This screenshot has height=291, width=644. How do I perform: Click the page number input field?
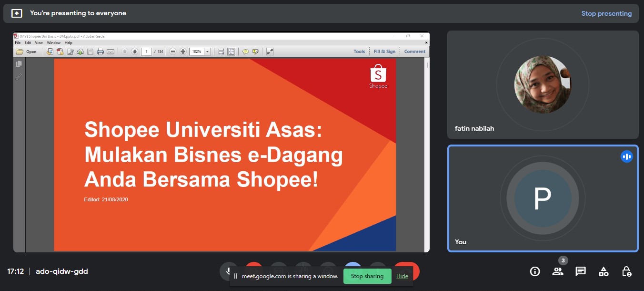(146, 52)
